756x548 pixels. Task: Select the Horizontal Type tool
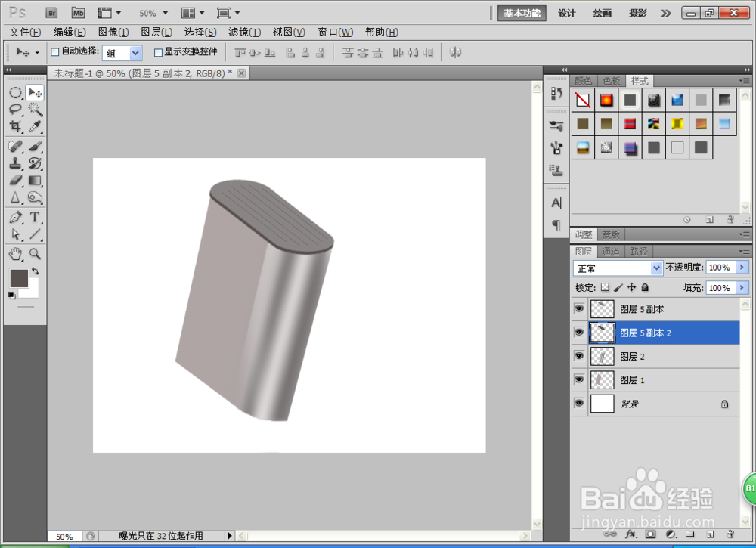pyautogui.click(x=35, y=218)
